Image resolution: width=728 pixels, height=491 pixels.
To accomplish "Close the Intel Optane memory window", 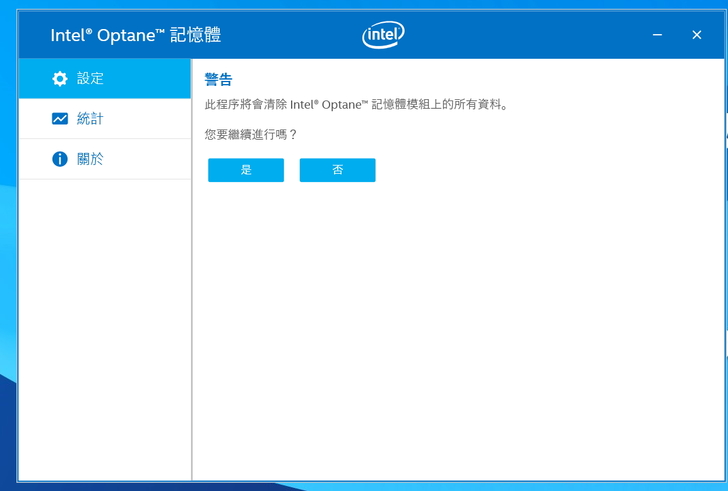I will [697, 35].
